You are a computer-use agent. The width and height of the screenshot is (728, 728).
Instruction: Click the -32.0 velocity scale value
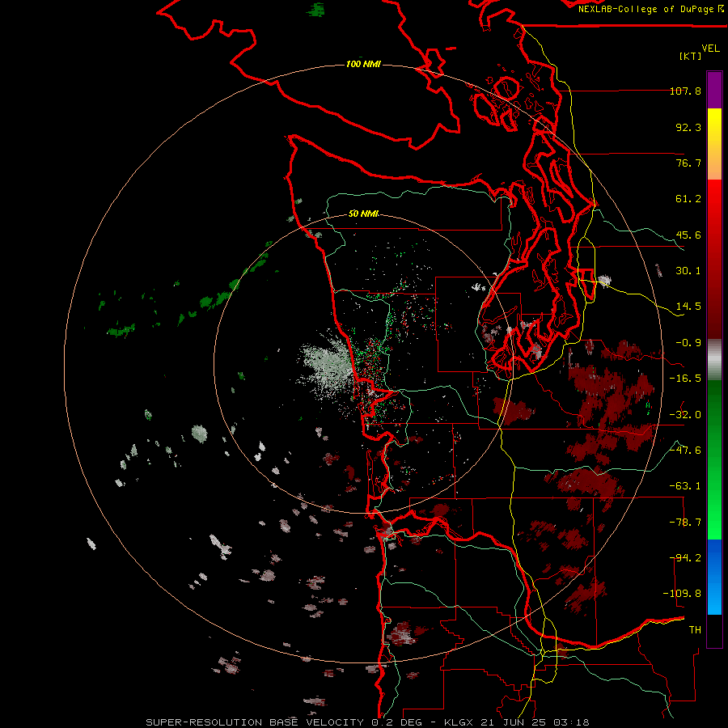pos(685,415)
